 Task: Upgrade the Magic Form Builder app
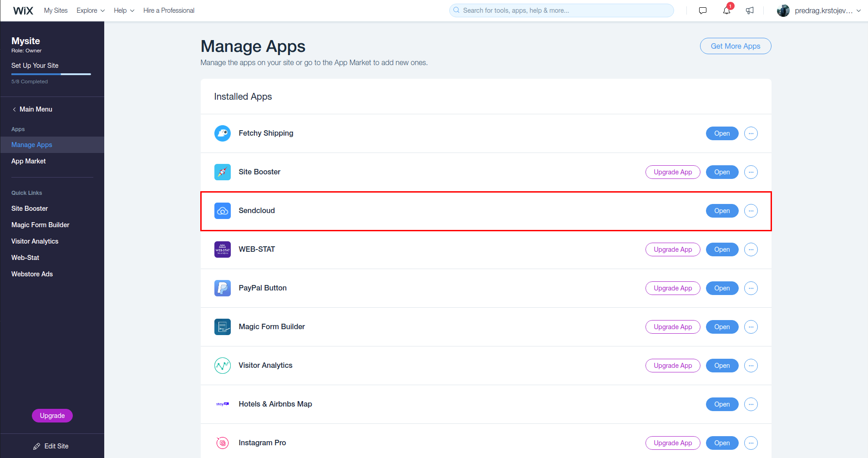673,327
